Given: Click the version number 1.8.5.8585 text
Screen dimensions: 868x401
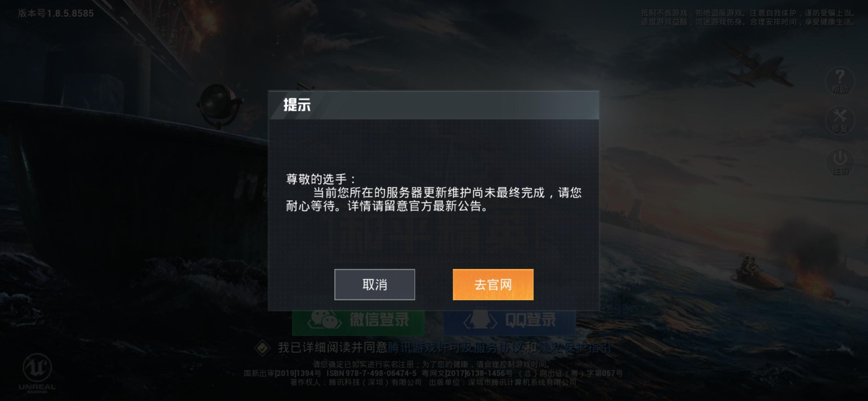Looking at the screenshot, I should tap(70, 13).
